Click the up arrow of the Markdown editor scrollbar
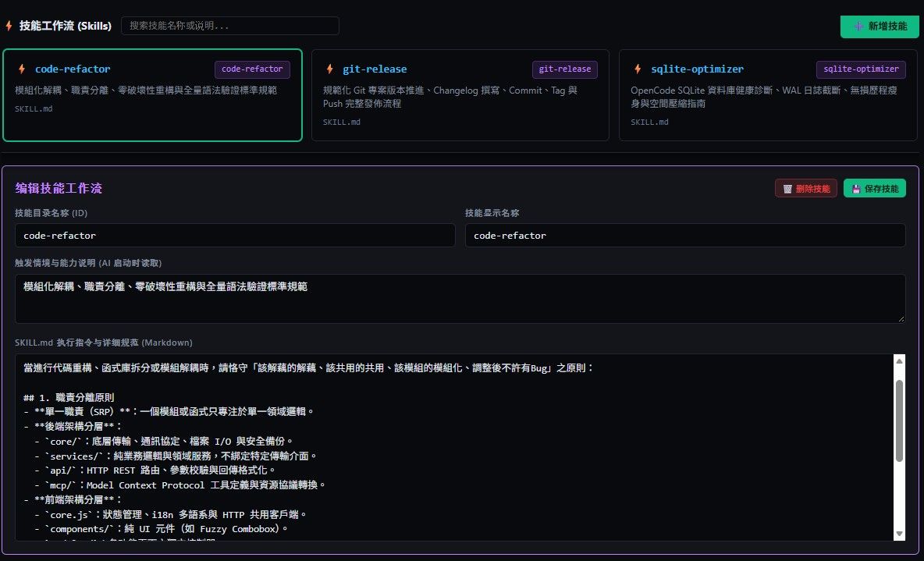Viewport: 924px width, 561px height. pos(899,360)
